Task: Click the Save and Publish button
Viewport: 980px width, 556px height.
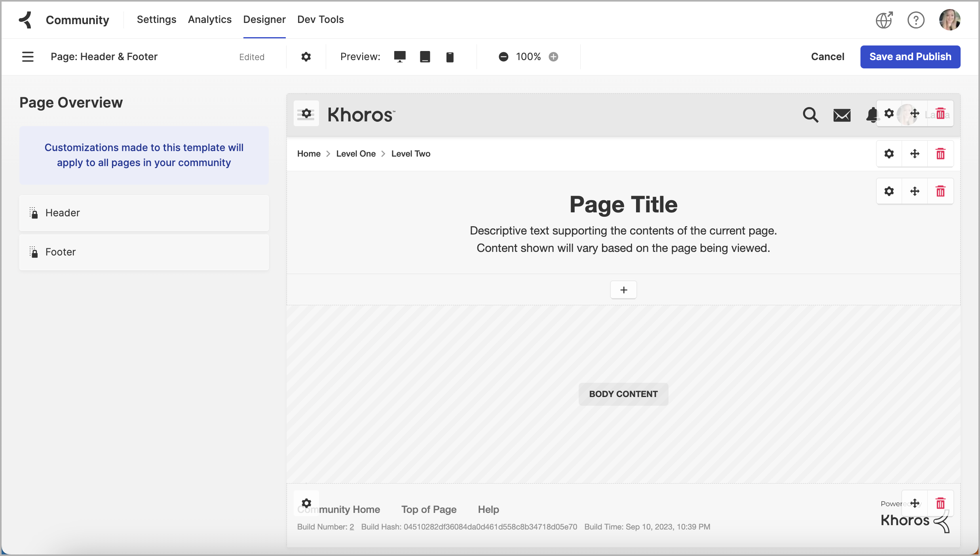Action: 910,57
